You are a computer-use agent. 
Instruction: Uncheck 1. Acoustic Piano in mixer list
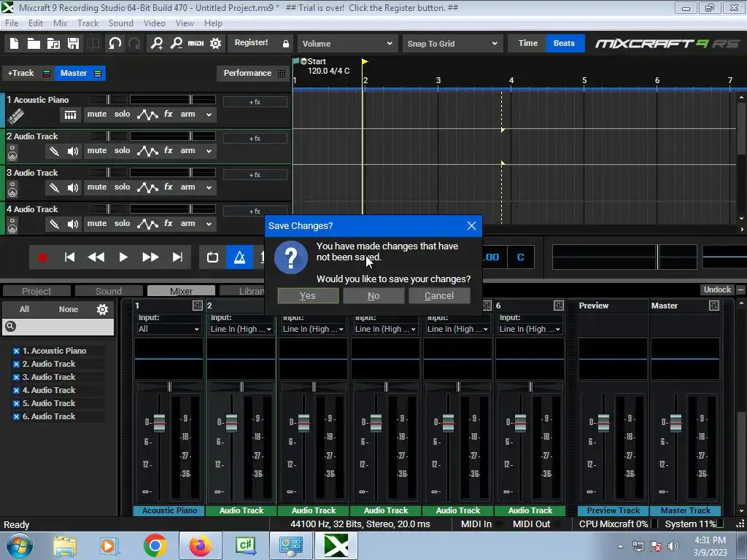coord(16,351)
